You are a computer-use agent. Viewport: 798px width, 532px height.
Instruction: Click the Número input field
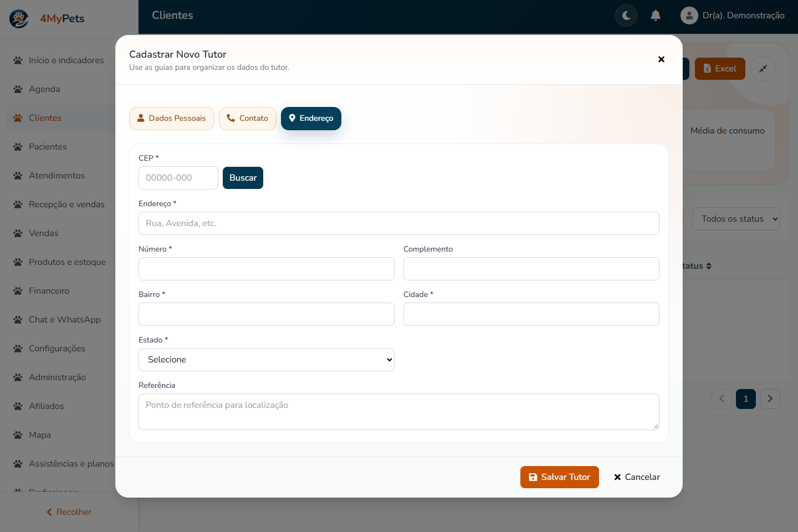pyautogui.click(x=267, y=269)
